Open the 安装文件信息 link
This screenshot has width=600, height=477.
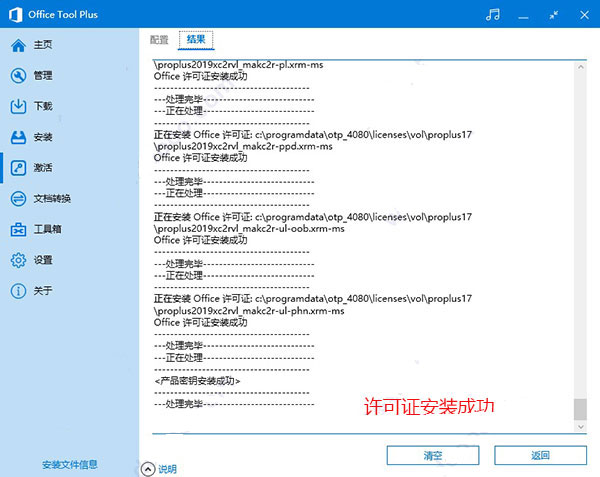point(70,465)
